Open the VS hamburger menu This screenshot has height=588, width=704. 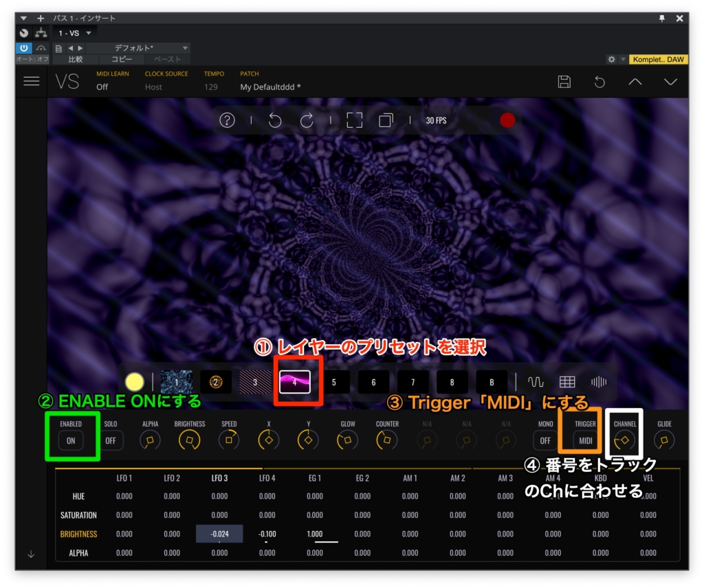pyautogui.click(x=31, y=81)
